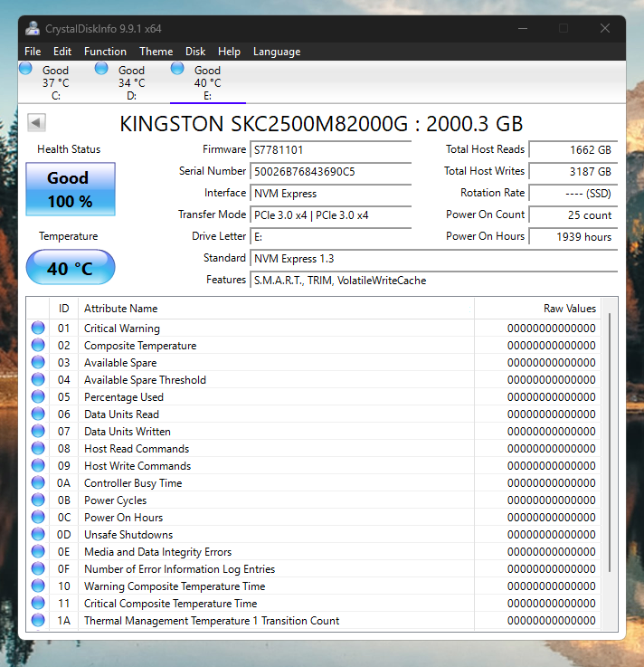
Task: Click status orb for Critical Warning
Action: (38, 328)
